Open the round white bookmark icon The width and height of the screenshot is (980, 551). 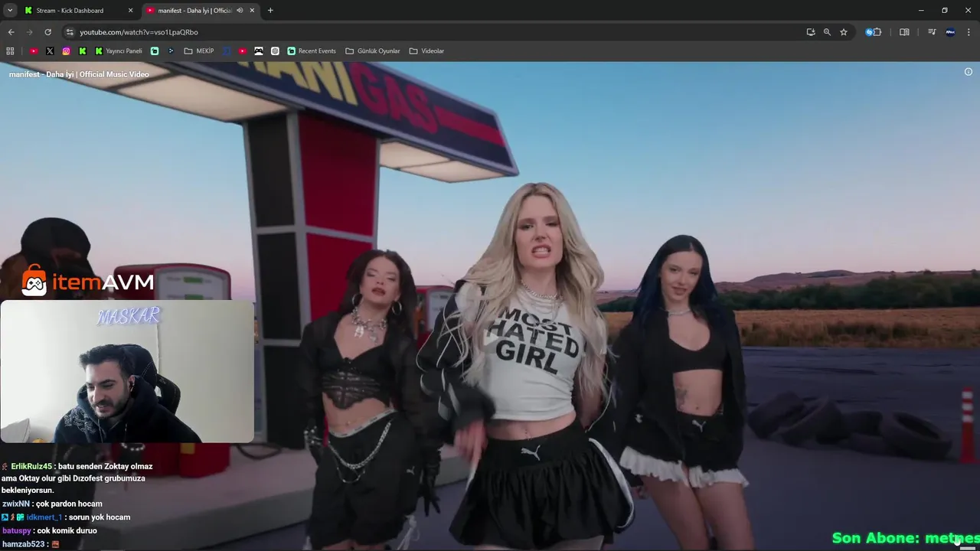point(275,51)
